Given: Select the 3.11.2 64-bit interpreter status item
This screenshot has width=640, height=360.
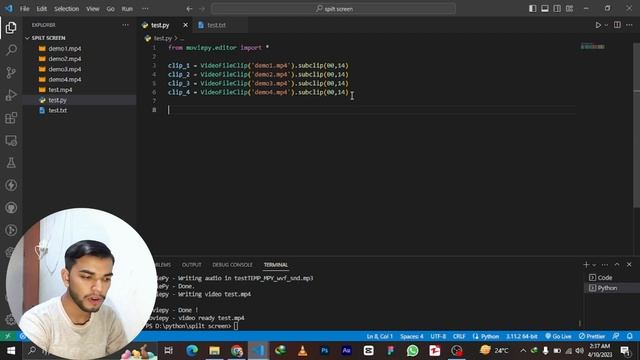Looking at the screenshot, I should tap(522, 336).
